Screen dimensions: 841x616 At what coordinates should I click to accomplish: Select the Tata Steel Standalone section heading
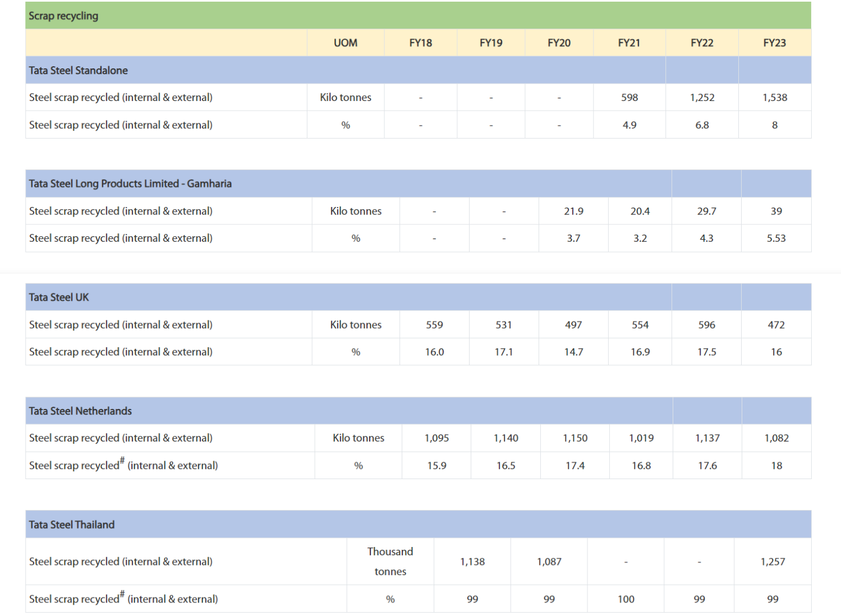(x=79, y=70)
